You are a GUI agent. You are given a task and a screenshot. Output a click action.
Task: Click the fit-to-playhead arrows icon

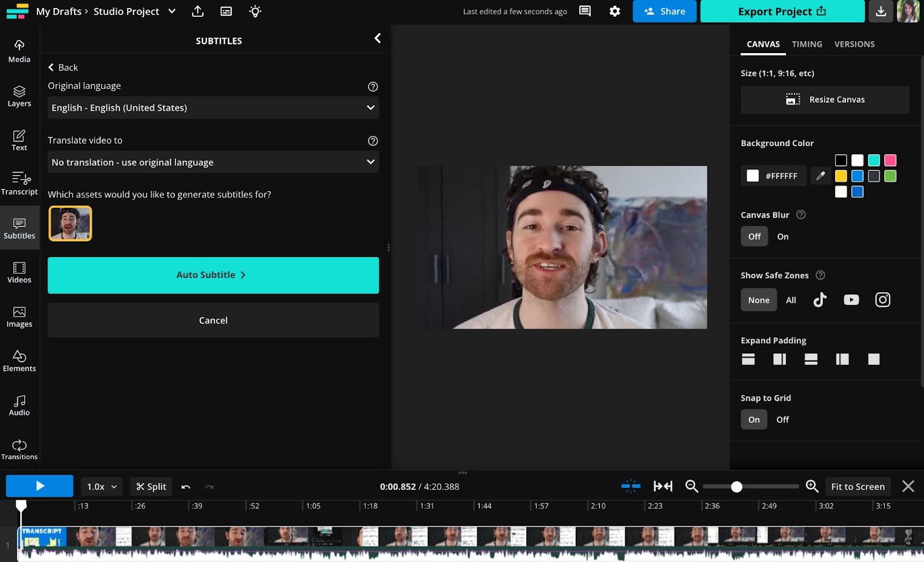click(663, 486)
